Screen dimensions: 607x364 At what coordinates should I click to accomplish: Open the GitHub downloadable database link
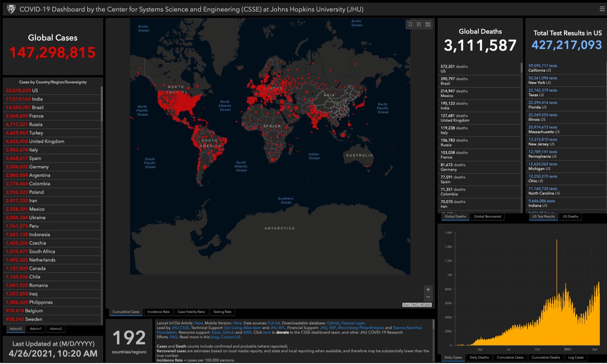[333, 323]
